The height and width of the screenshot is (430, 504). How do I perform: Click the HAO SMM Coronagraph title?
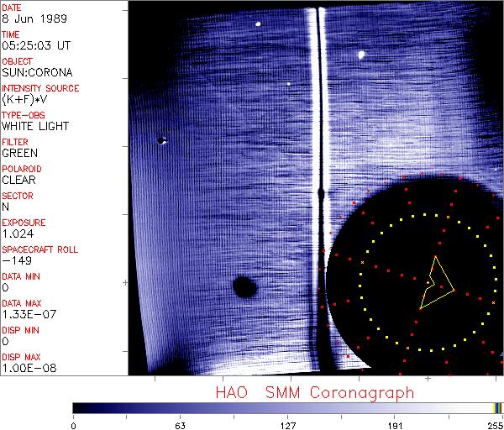(314, 393)
